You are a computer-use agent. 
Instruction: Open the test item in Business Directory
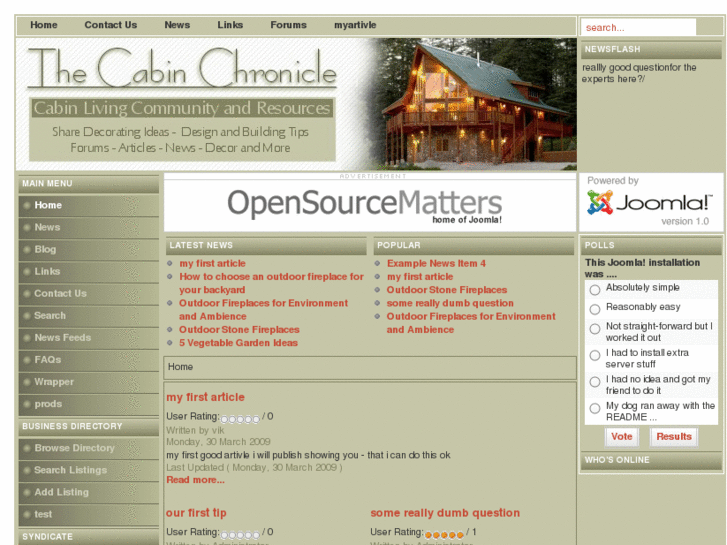(x=89, y=514)
